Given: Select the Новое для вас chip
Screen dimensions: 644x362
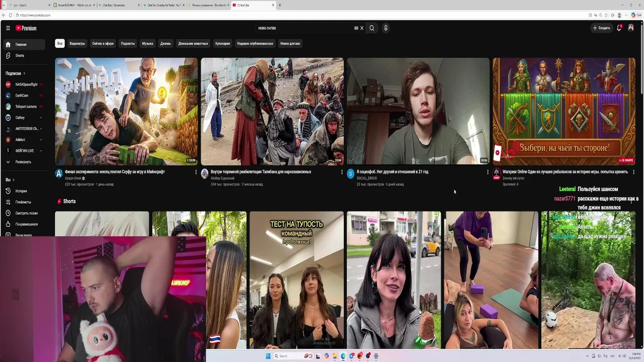Looking at the screenshot, I should (x=290, y=44).
